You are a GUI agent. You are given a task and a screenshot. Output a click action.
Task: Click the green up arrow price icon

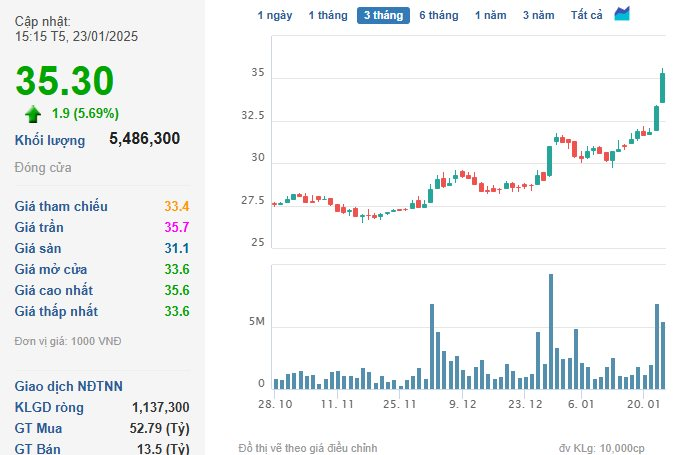33,115
